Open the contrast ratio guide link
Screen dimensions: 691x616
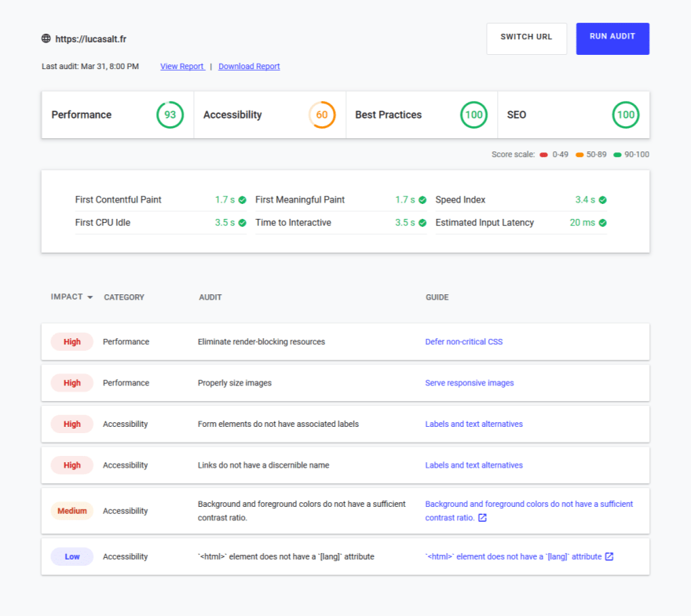(x=528, y=511)
